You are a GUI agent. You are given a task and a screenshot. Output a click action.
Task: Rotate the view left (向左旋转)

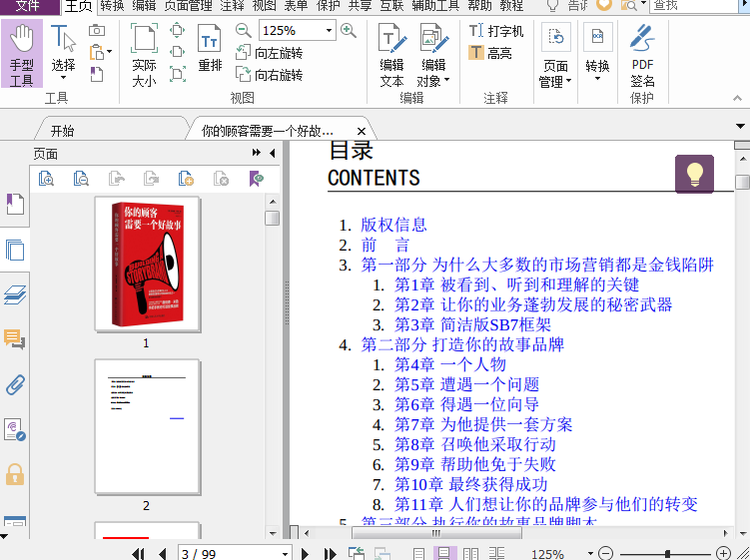tap(270, 53)
